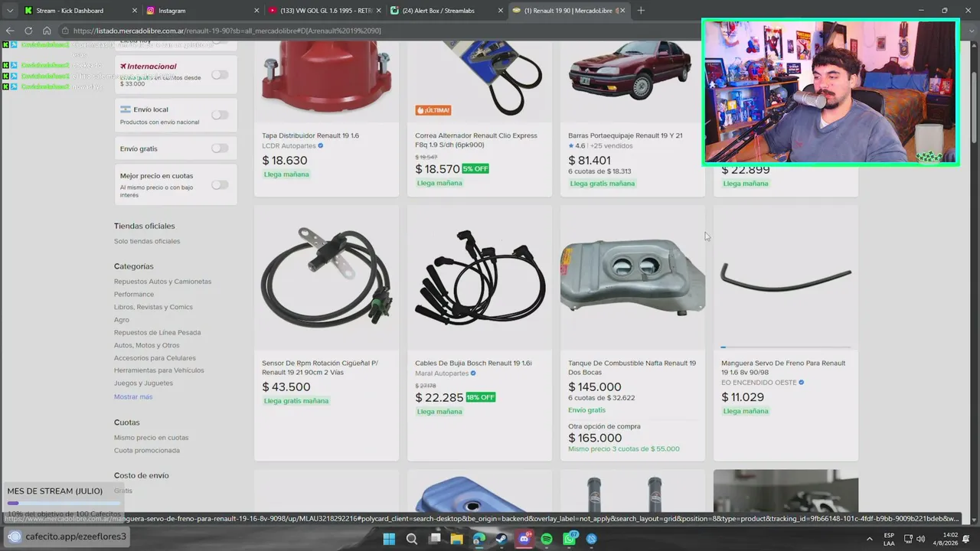Choose category Repuestos Autos y Camionetas

[162, 282]
